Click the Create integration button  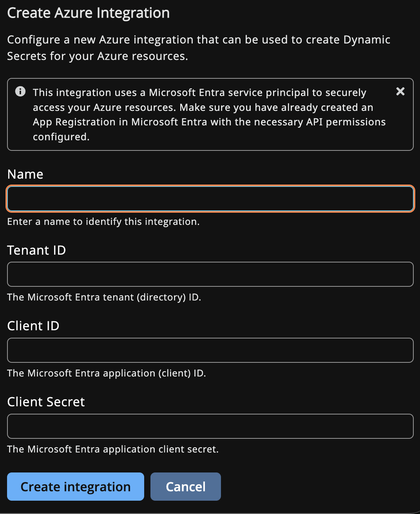[x=76, y=487]
